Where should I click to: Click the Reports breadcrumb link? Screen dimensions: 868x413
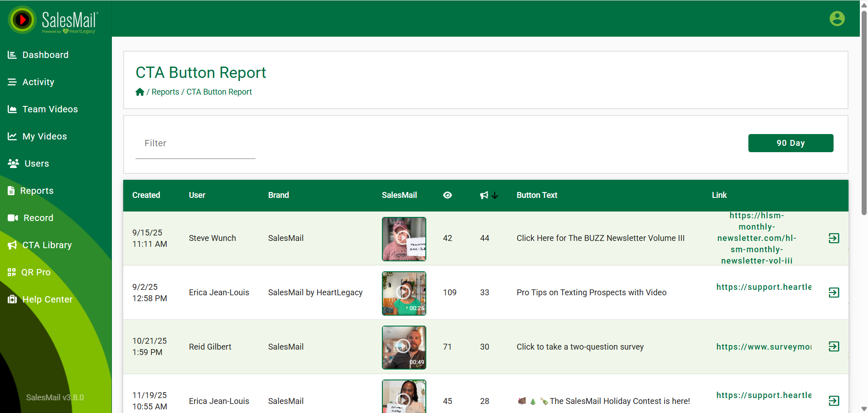point(165,92)
